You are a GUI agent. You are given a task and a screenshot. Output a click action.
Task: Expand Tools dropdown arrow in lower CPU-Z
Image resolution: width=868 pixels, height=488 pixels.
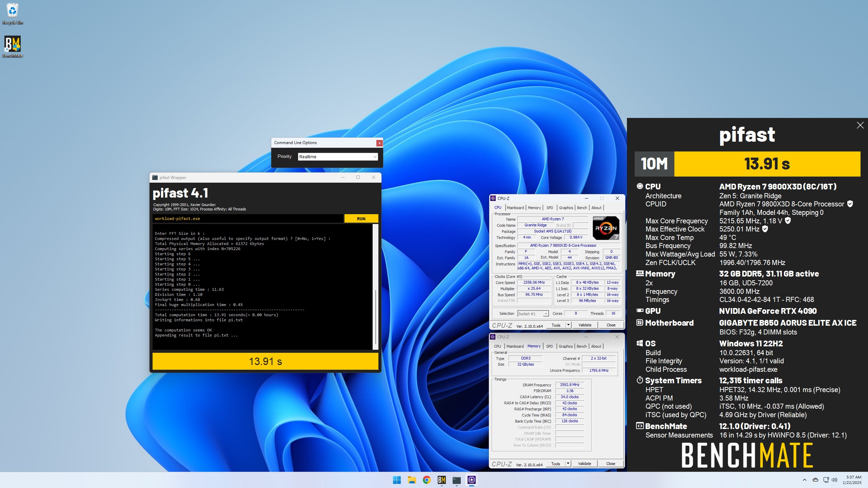[568, 464]
